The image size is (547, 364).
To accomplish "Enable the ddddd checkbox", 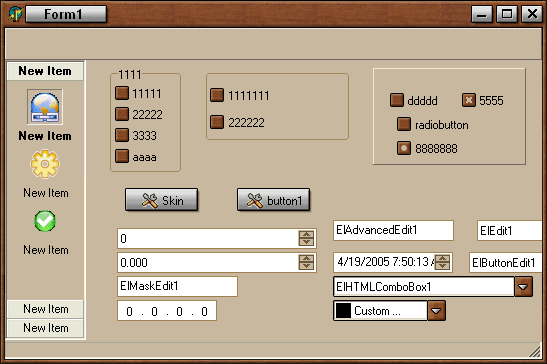I will (397, 100).
